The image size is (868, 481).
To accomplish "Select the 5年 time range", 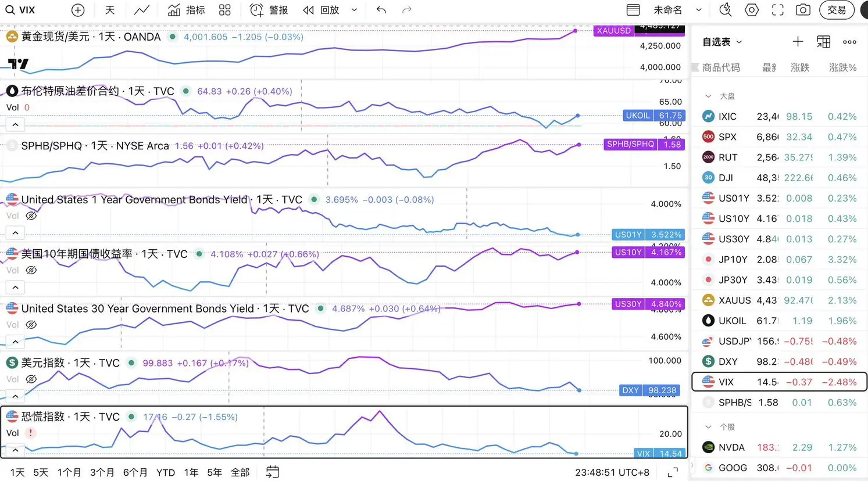I will (x=215, y=472).
